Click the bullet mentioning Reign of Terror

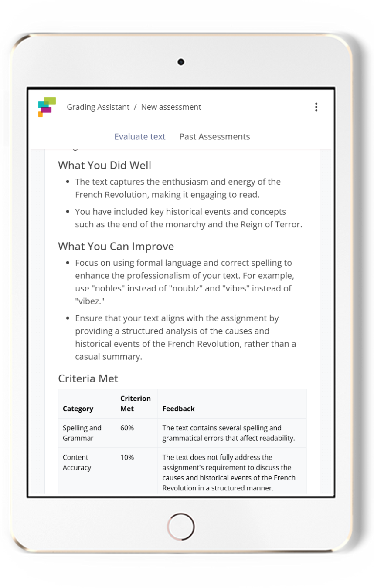point(188,218)
